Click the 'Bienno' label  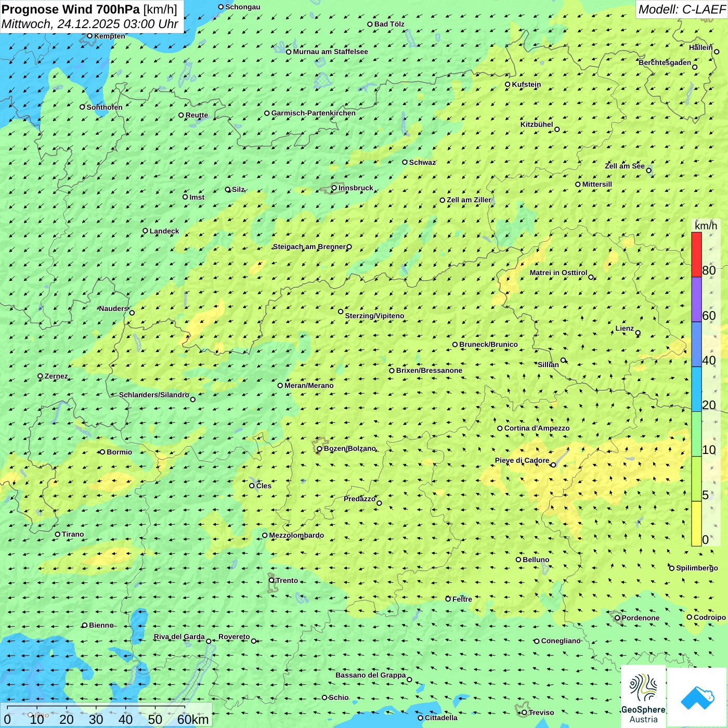coord(101,625)
